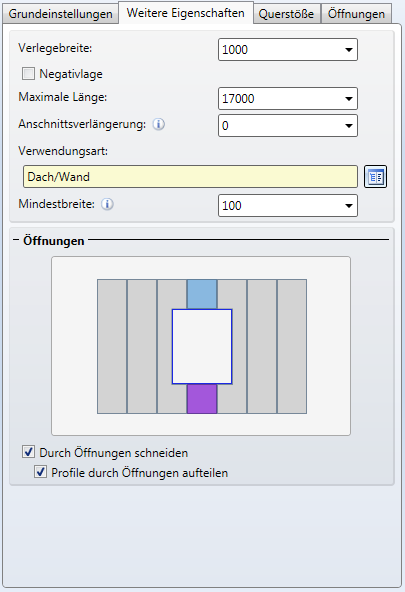This screenshot has width=405, height=592.
Task: Open the Verlegebreite dropdown arrow
Action: click(349, 50)
